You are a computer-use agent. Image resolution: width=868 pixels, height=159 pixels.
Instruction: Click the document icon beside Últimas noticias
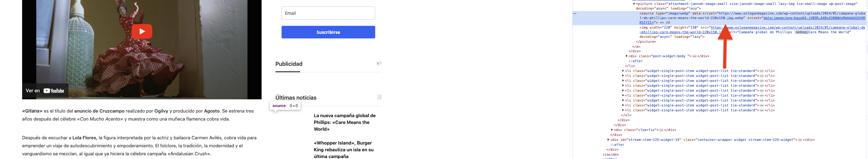(x=379, y=97)
